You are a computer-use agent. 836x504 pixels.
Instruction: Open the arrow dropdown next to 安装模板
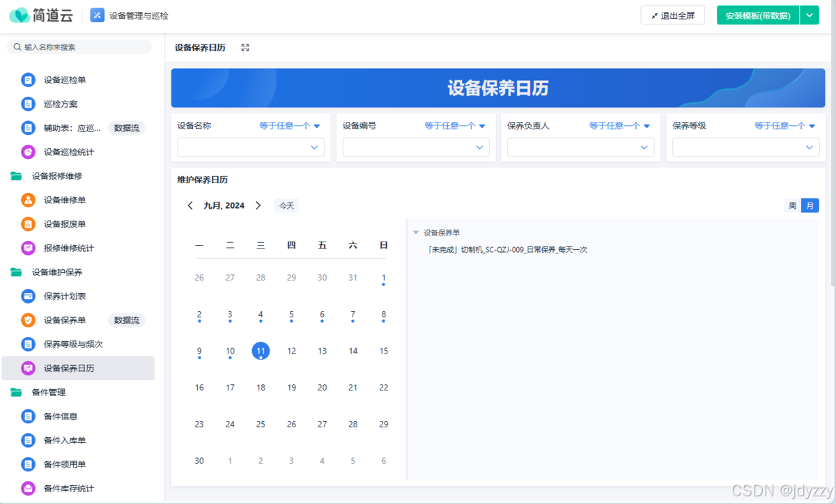click(810, 15)
